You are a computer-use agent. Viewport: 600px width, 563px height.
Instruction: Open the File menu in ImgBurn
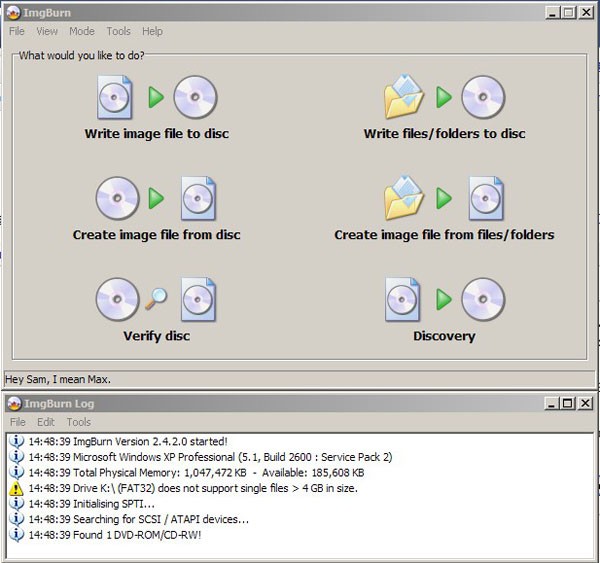pos(17,31)
